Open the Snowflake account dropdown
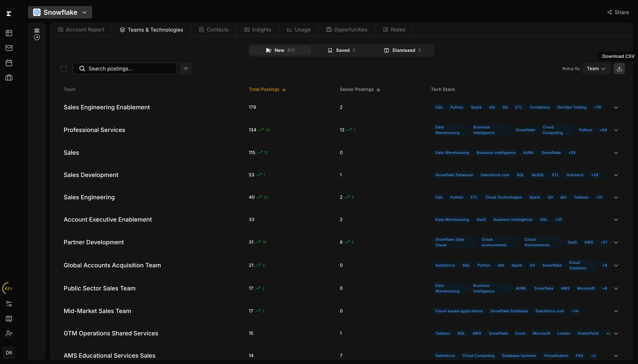Screen dimensions: 638x364 [x=60, y=12]
